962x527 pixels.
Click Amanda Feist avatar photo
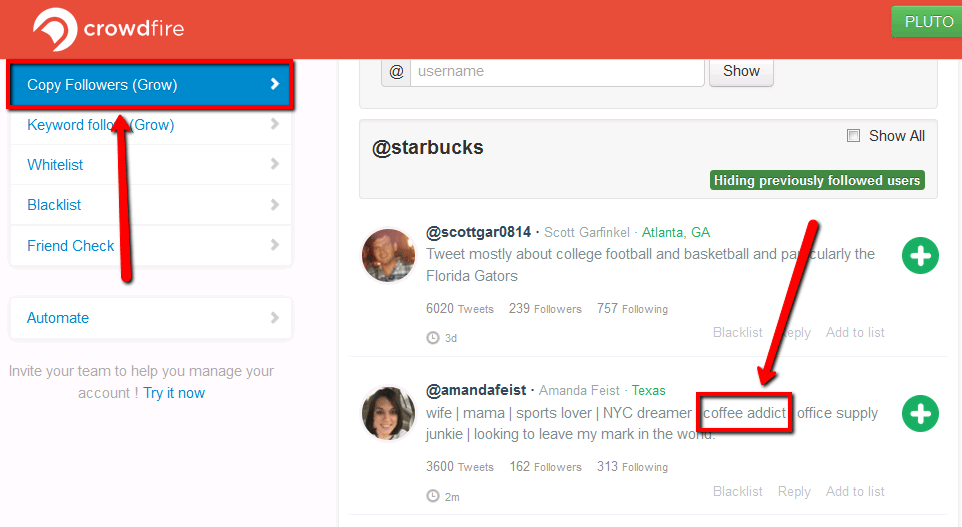[388, 413]
